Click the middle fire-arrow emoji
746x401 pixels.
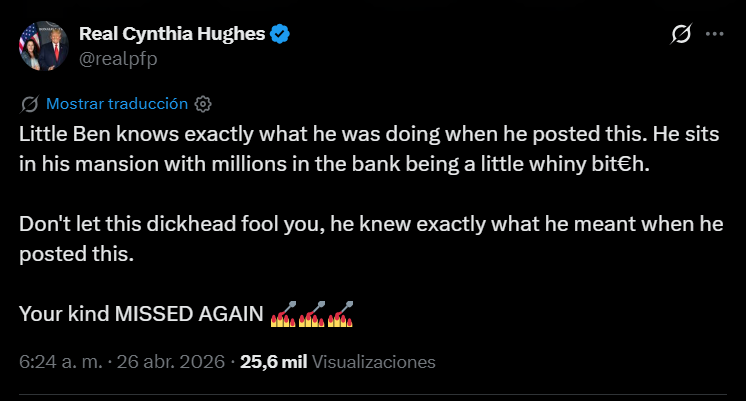click(313, 314)
